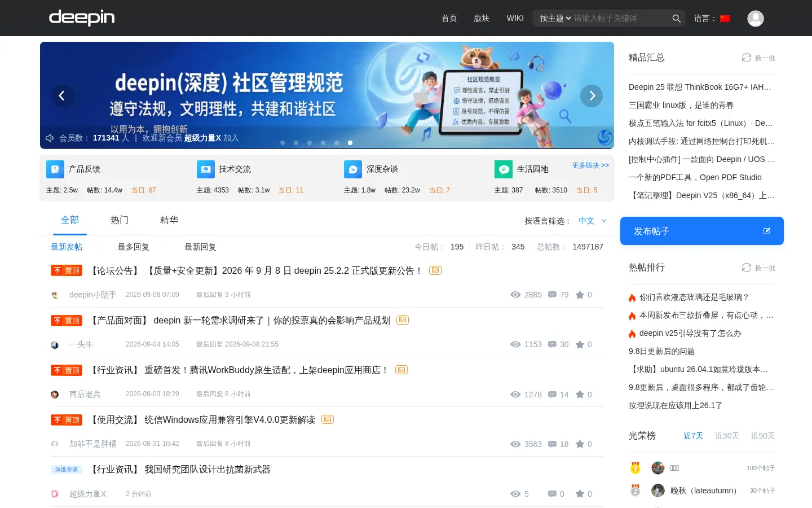Open 首页 in top navigation
Image resolution: width=812 pixels, height=508 pixels.
click(x=449, y=19)
